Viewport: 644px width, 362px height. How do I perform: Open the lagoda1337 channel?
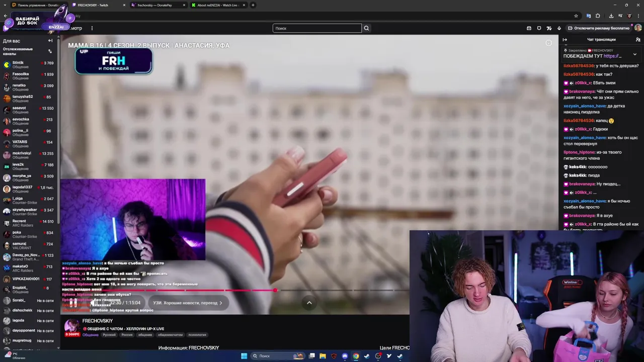pos(30,189)
